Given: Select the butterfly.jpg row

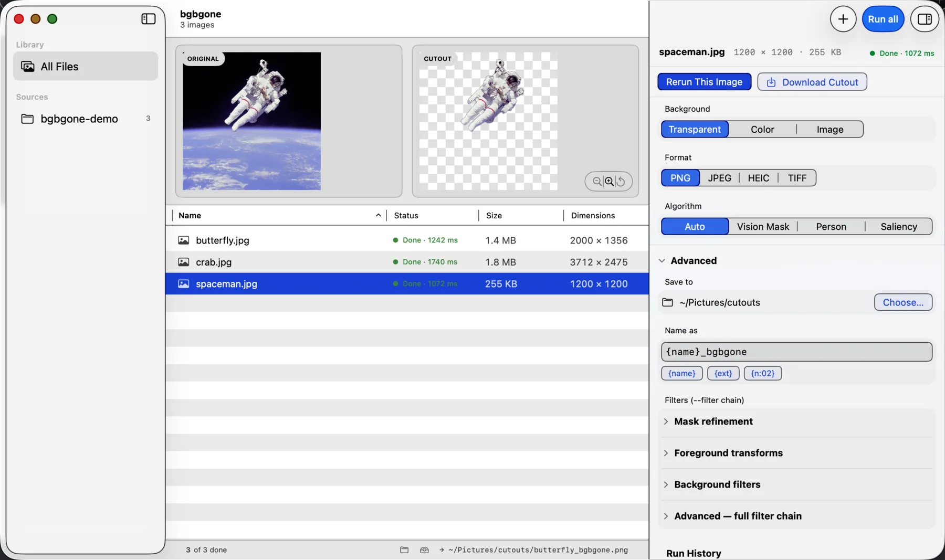Looking at the screenshot, I should pos(407,240).
